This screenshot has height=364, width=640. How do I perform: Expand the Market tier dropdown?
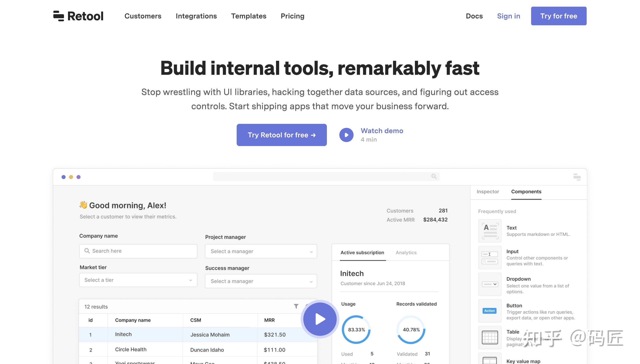(138, 280)
